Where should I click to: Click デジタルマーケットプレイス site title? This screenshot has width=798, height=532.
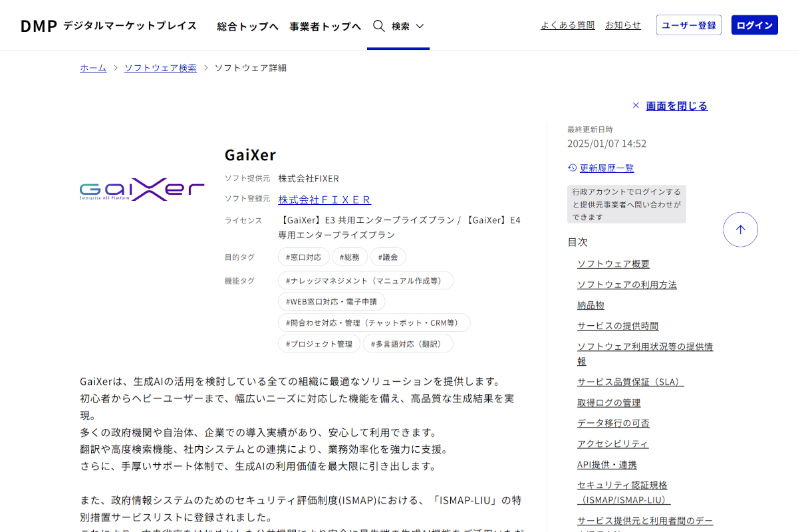tap(130, 26)
